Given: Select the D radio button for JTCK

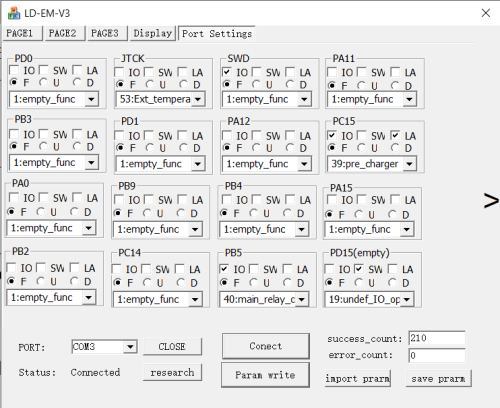Looking at the screenshot, I should [183, 84].
